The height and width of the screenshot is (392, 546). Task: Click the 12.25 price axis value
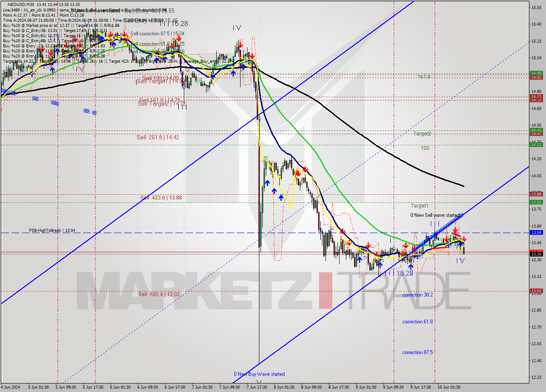536,378
